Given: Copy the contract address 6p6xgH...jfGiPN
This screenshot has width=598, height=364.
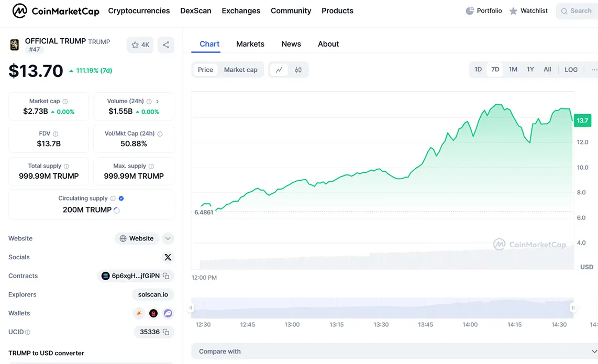Looking at the screenshot, I should [x=166, y=276].
